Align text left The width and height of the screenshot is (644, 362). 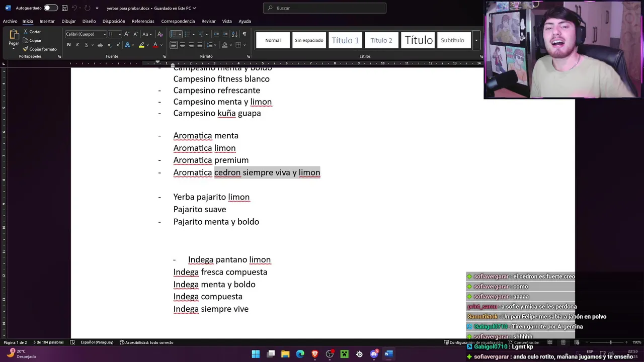[x=174, y=45]
